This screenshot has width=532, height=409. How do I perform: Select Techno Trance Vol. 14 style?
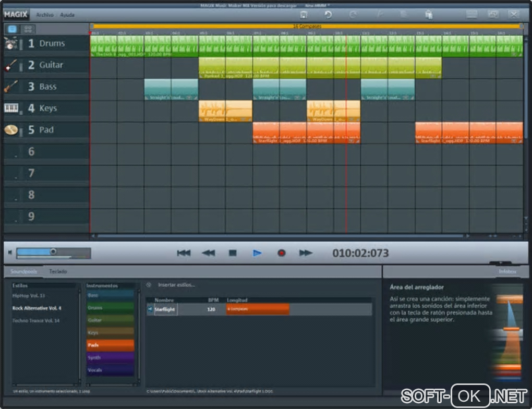point(35,320)
